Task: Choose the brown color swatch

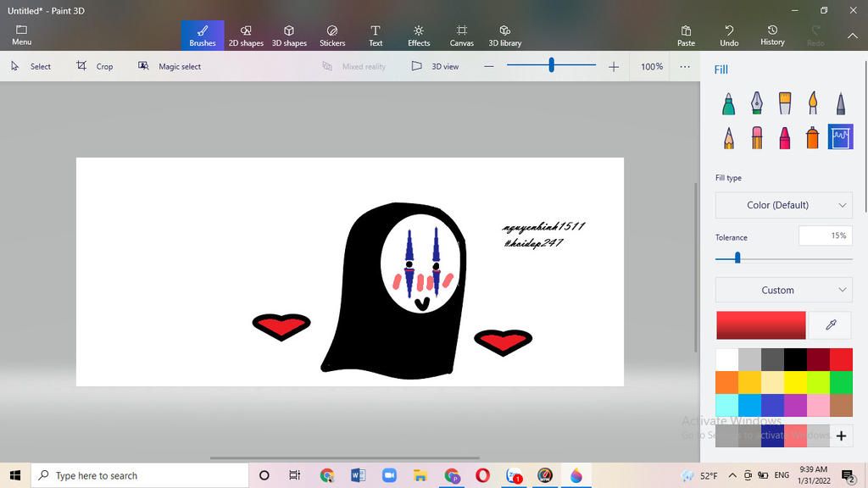Action: click(x=841, y=405)
